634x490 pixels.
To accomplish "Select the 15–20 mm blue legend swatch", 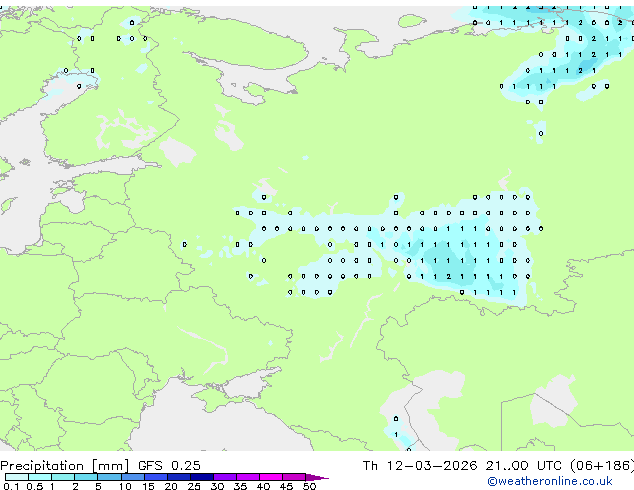I will pyautogui.click(x=156, y=477).
